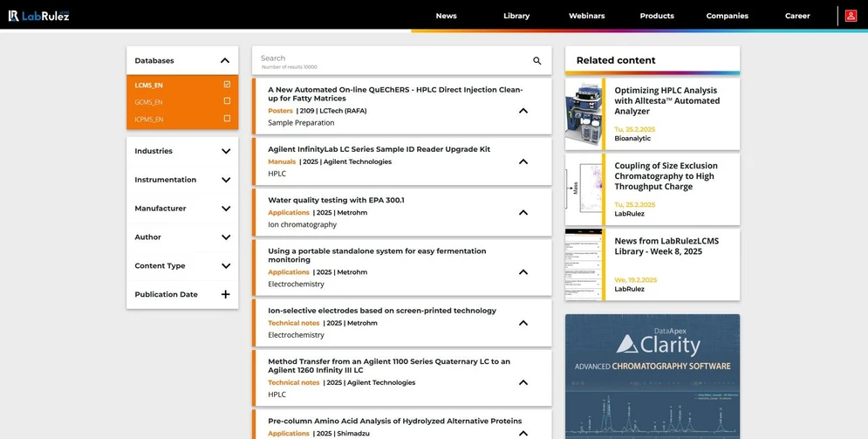Collapse the Water quality testing result chevron
868x439 pixels.
(523, 213)
